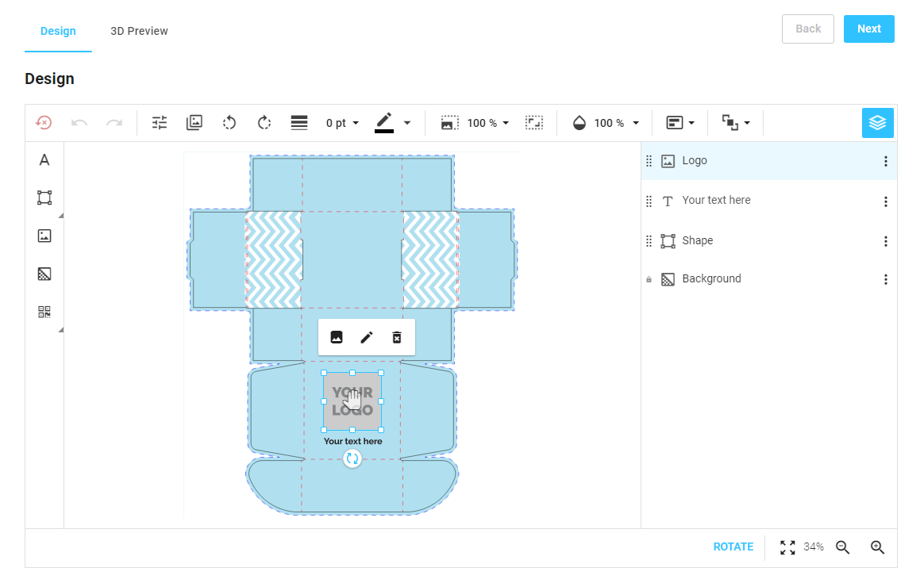Click the edit pencil in floating toolbar

click(367, 337)
